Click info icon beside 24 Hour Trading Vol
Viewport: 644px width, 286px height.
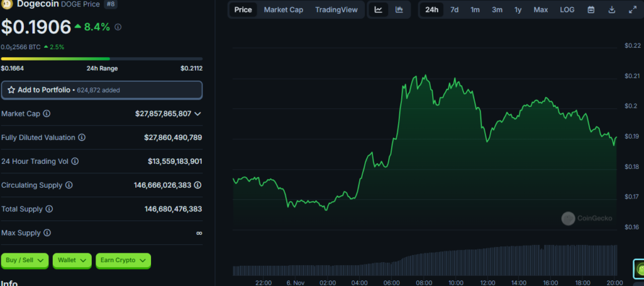tap(75, 161)
